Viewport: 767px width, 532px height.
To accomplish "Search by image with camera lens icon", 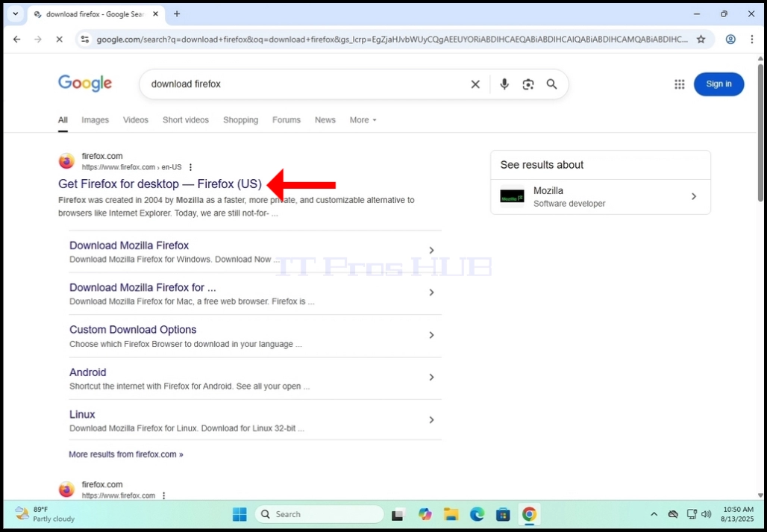I will pos(527,84).
